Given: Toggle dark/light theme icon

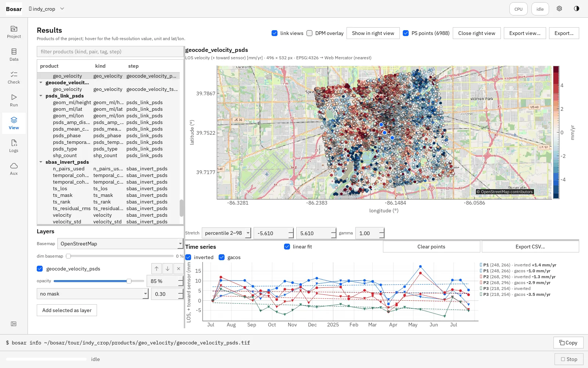Looking at the screenshot, I should pos(577,9).
